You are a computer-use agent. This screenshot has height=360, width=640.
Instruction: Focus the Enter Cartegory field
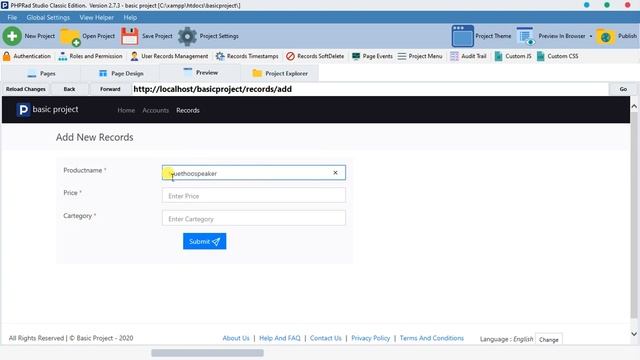pos(253,218)
